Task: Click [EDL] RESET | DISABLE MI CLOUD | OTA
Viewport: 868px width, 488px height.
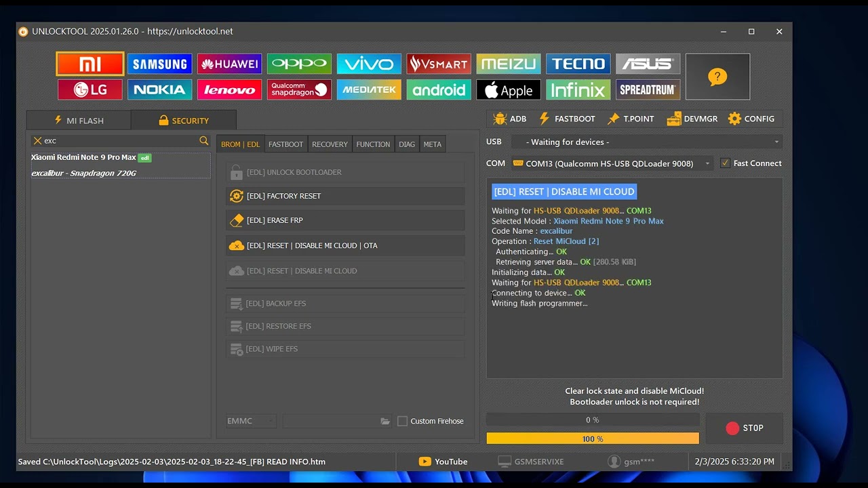Action: coord(345,245)
